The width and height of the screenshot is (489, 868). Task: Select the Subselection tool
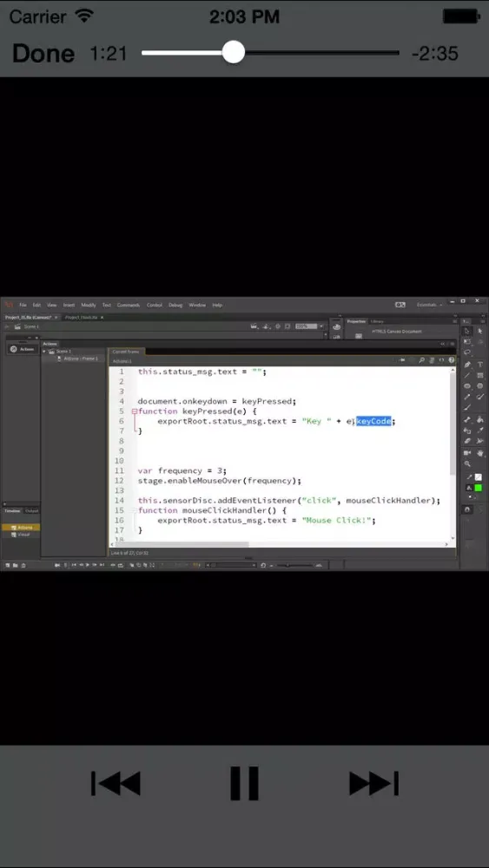coord(479,331)
